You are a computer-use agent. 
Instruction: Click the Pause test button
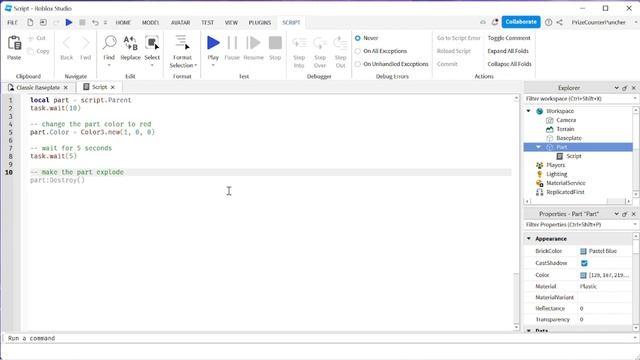[232, 42]
